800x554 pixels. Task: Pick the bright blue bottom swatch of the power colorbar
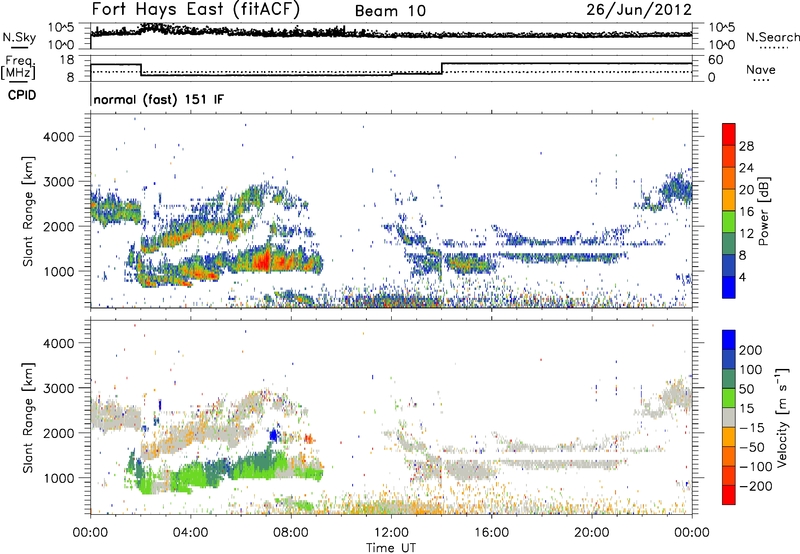(x=729, y=288)
